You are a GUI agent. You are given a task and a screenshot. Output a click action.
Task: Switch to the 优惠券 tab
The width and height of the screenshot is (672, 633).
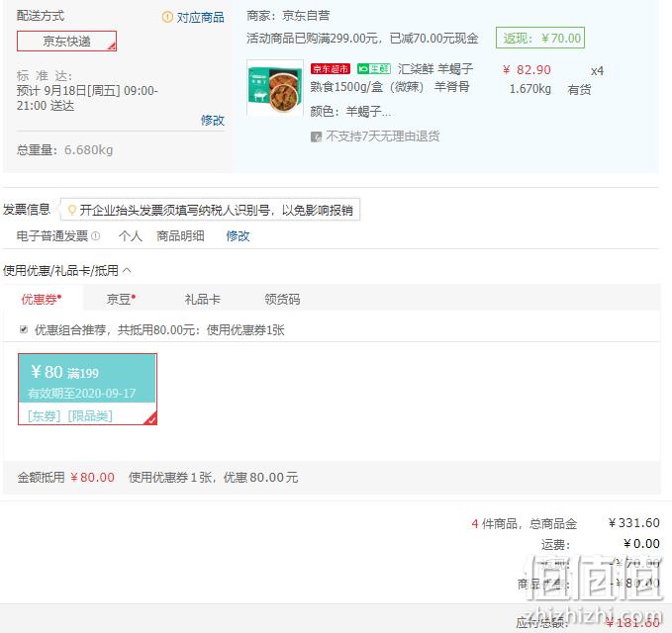[x=42, y=299]
